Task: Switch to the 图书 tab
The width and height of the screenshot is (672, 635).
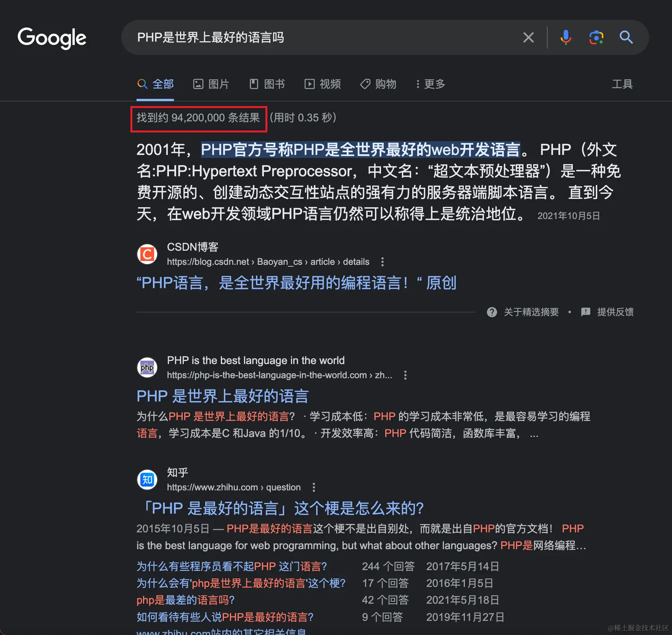Action: (267, 84)
